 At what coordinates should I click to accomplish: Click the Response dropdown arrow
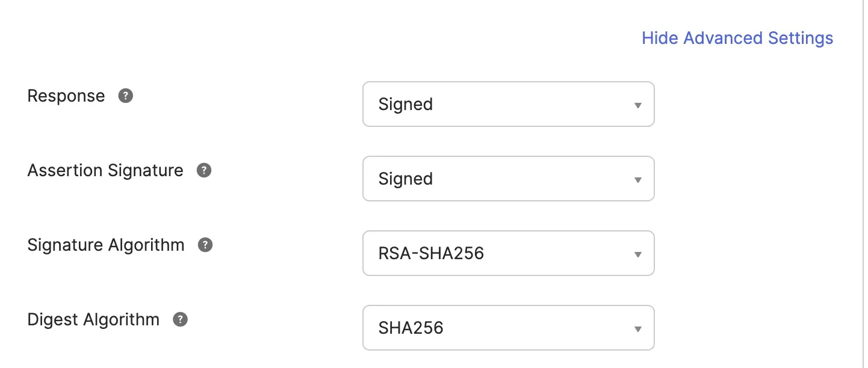637,105
